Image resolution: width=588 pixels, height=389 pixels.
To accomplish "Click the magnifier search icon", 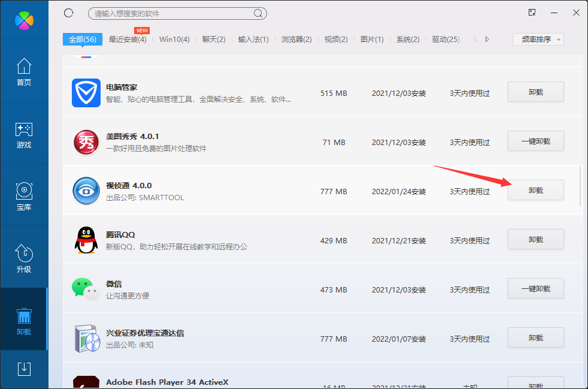I will (258, 14).
